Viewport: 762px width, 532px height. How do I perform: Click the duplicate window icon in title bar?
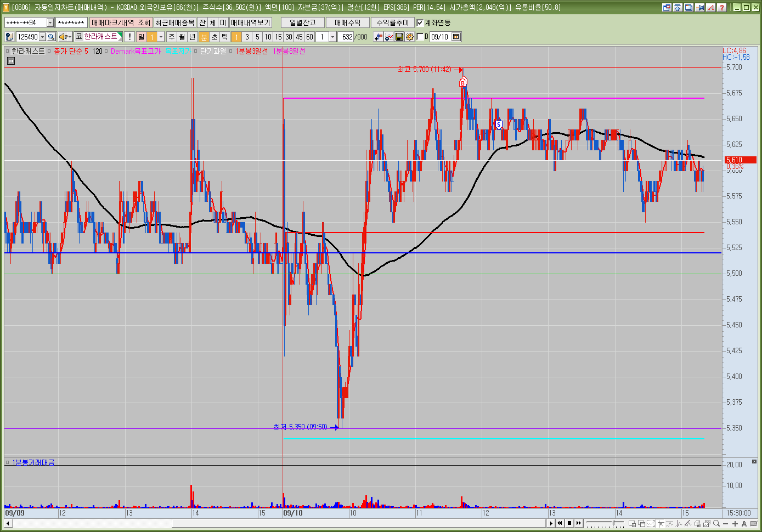[688, 8]
